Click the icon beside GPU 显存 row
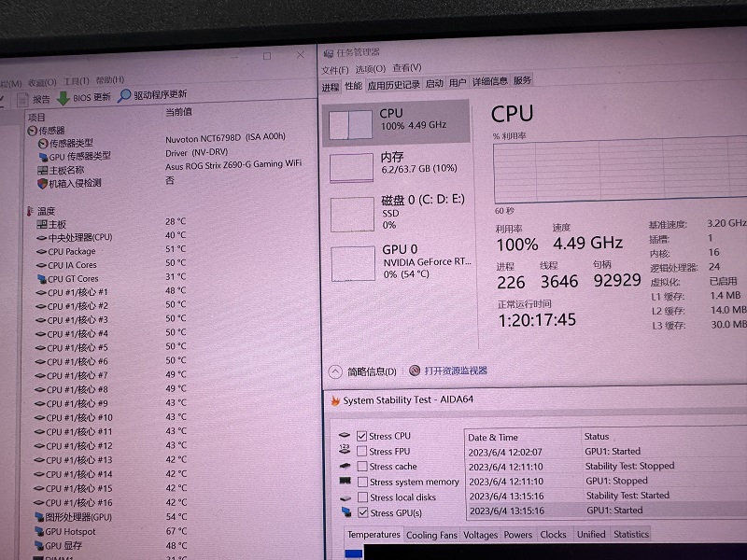 [x=39, y=546]
